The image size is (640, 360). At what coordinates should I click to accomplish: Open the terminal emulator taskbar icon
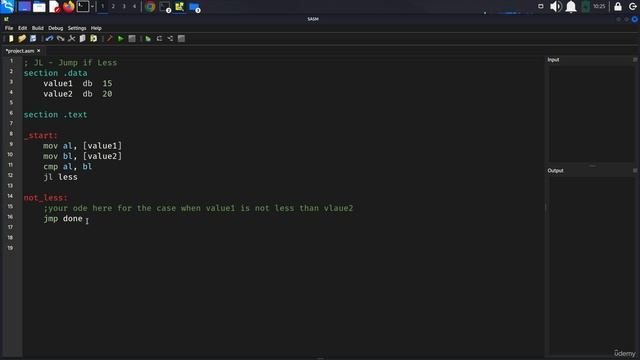83,7
